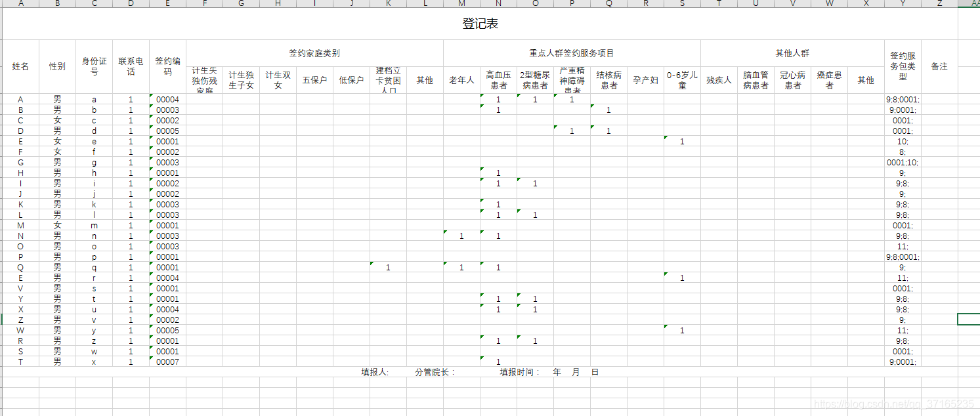Click the '1' under 老年人 in row N

(461, 236)
